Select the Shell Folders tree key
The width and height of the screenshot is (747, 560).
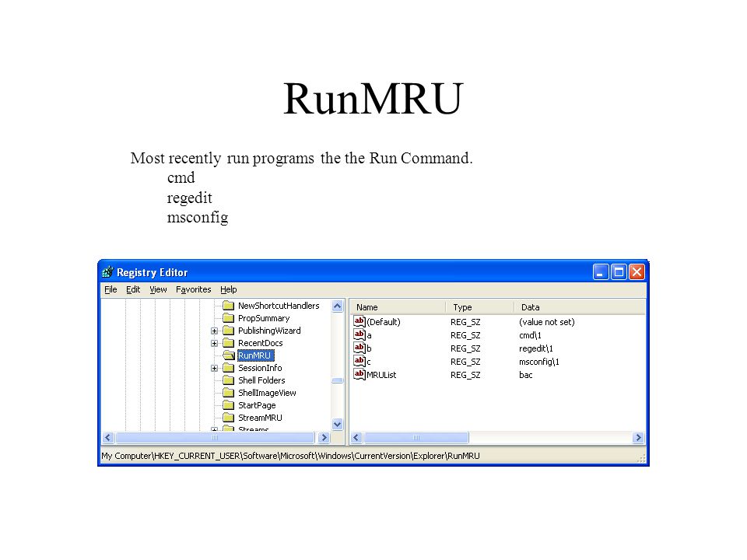click(x=261, y=380)
